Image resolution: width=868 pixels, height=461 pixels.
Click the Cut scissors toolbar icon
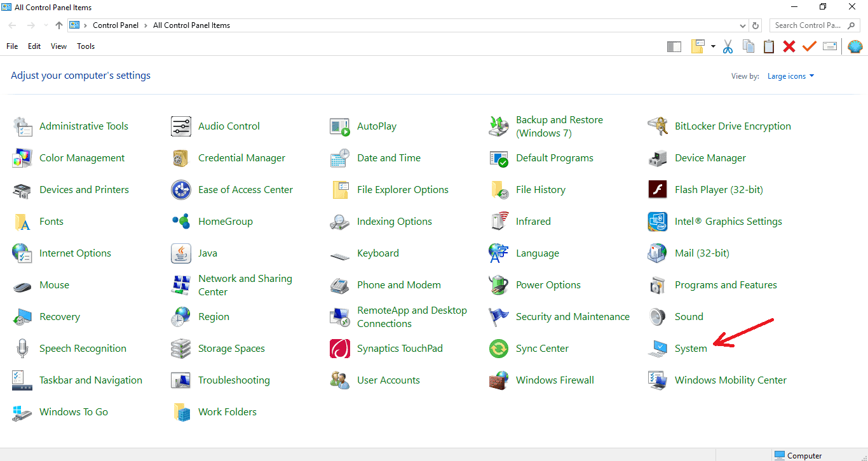click(728, 46)
